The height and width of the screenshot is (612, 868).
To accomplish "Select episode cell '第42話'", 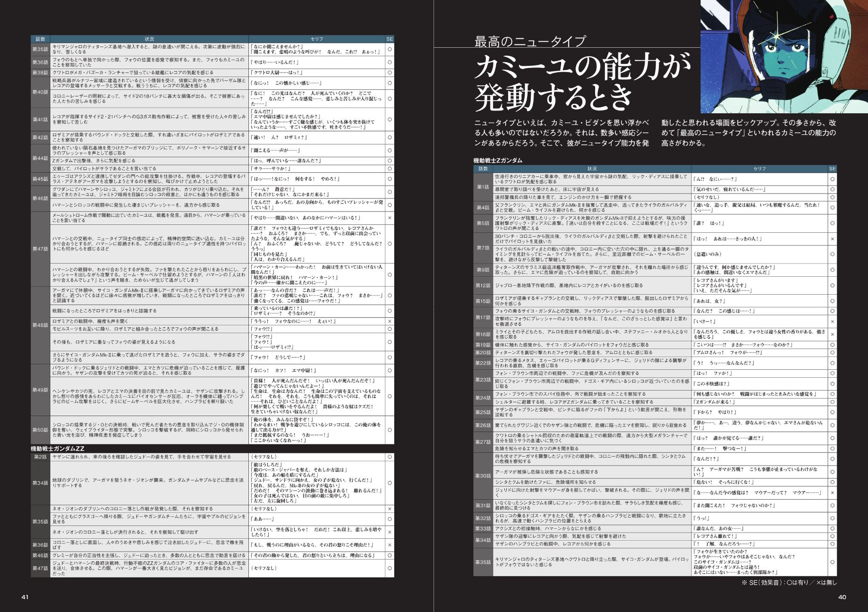I will click(x=40, y=137).
